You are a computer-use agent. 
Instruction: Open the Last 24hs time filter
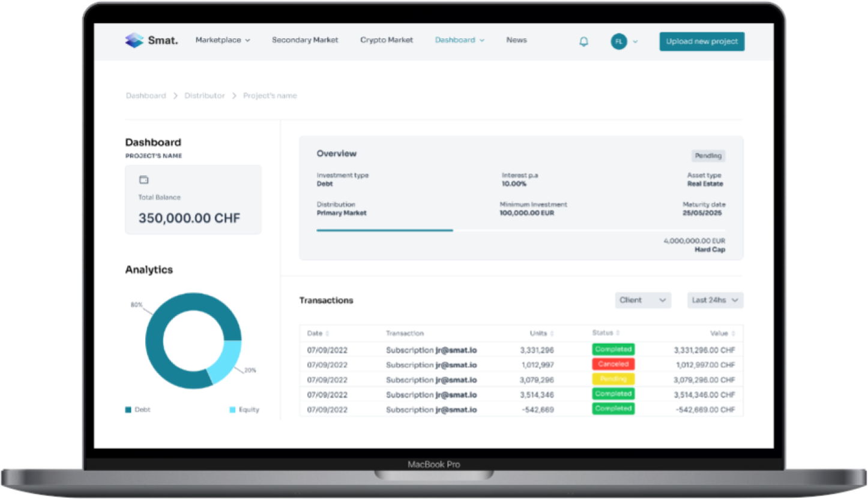[714, 300]
